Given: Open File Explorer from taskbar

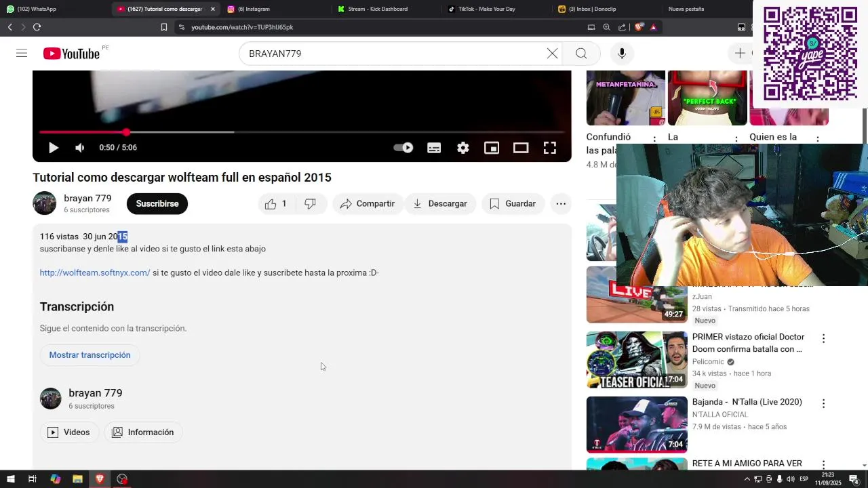Looking at the screenshot, I should click(x=77, y=479).
